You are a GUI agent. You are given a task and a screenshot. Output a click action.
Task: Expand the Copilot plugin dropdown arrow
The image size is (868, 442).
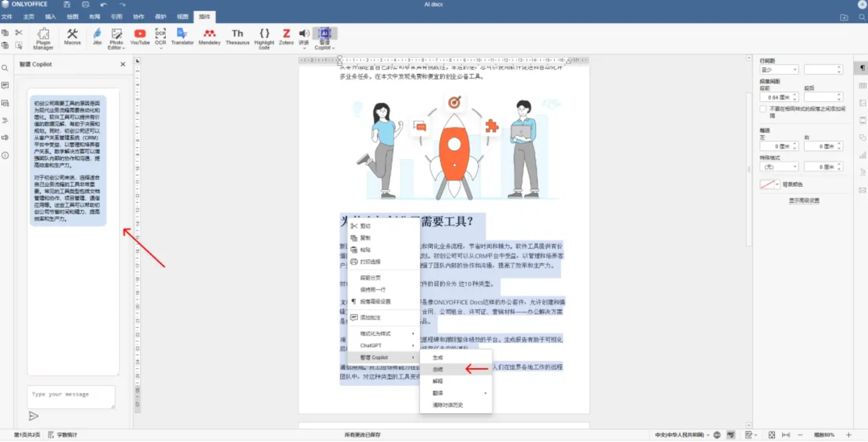click(x=333, y=48)
